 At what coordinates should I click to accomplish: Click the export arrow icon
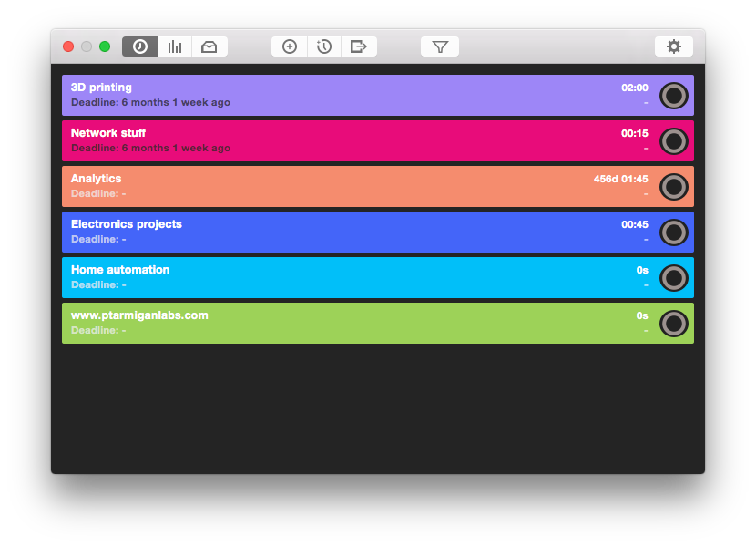(359, 46)
